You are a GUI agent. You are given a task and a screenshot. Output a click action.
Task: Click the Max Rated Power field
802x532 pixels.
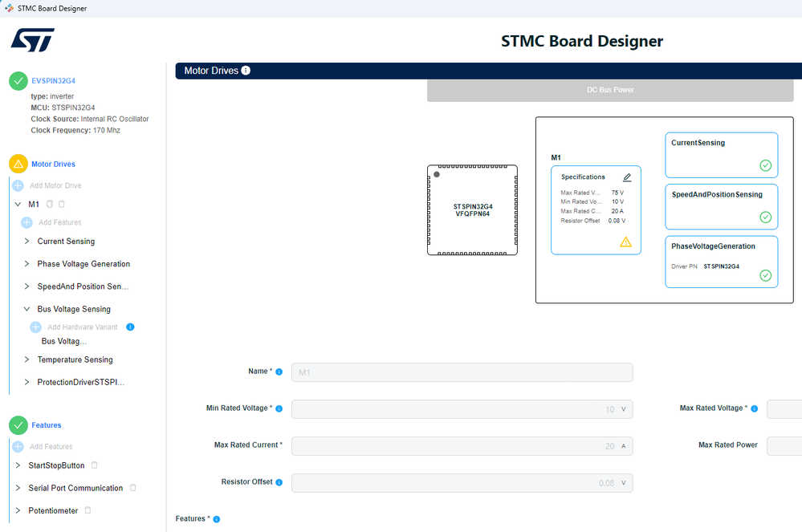pyautogui.click(x=784, y=446)
